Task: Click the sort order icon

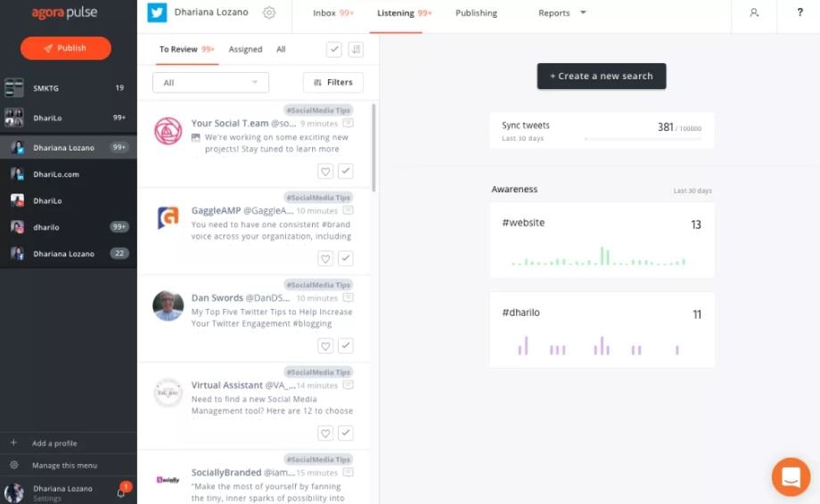Action: 356,50
